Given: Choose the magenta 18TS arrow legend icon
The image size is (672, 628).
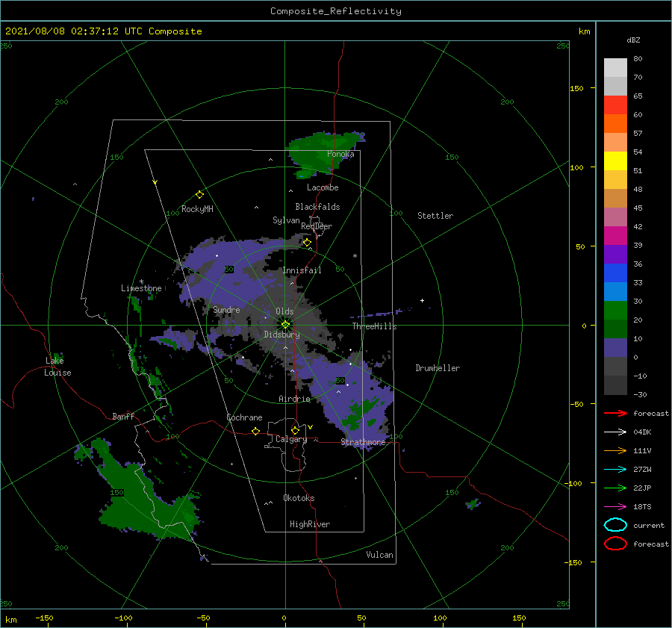Looking at the screenshot, I should [x=615, y=507].
